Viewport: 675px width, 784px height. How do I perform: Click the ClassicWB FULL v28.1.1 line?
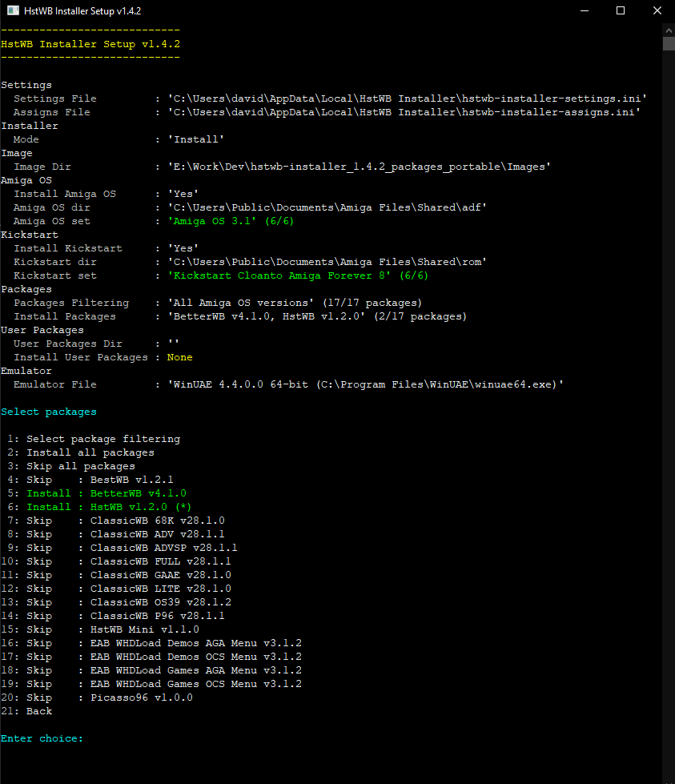pos(116,561)
